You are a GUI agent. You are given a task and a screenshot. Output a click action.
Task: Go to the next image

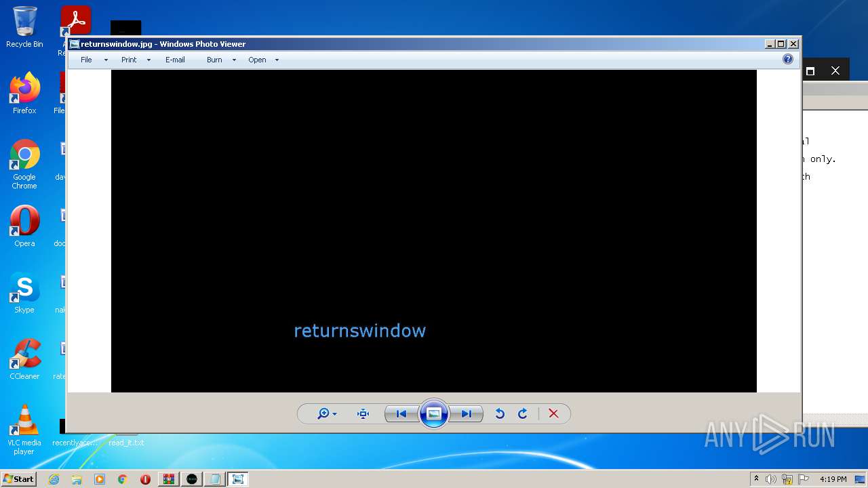pyautogui.click(x=467, y=413)
